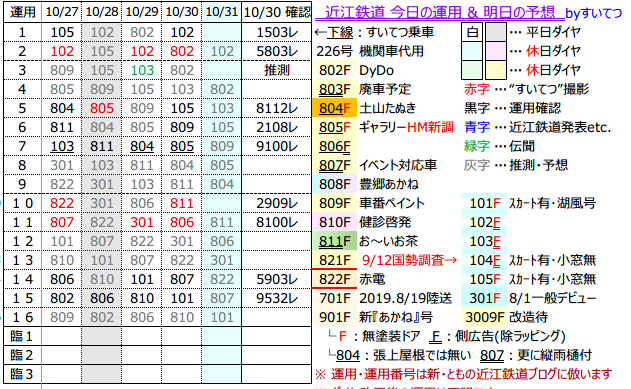Click the 8/1一般デビュー note for 301F
The width and height of the screenshot is (631, 389).
553,298
